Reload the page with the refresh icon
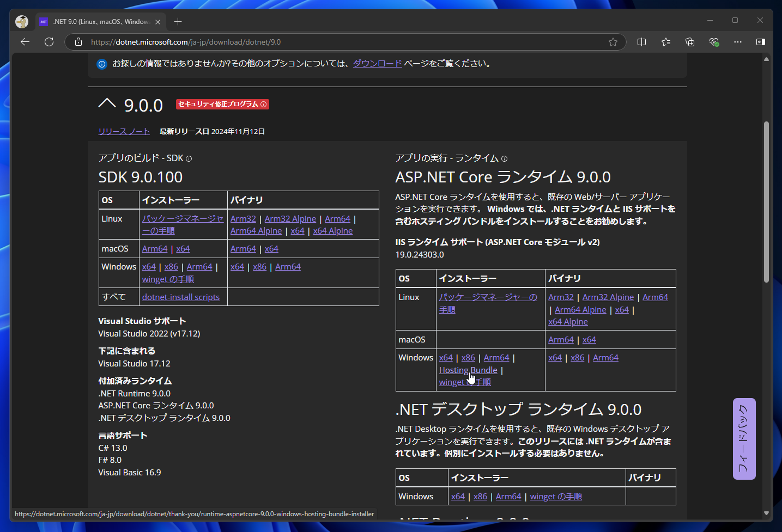 click(49, 42)
